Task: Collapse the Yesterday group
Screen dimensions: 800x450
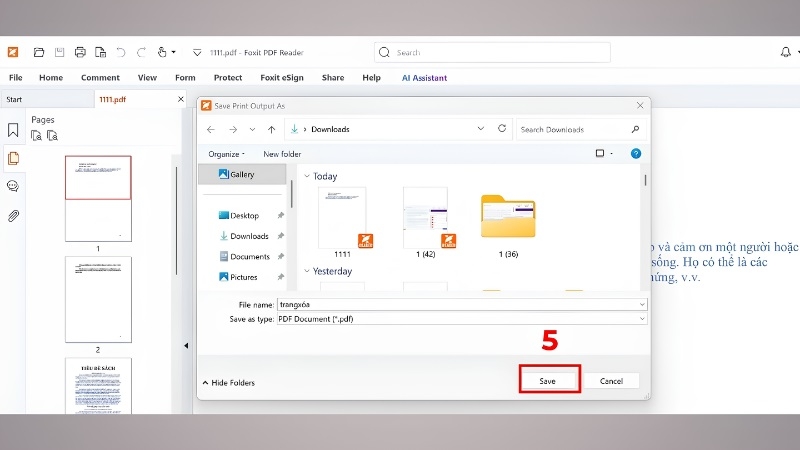Action: coord(307,271)
